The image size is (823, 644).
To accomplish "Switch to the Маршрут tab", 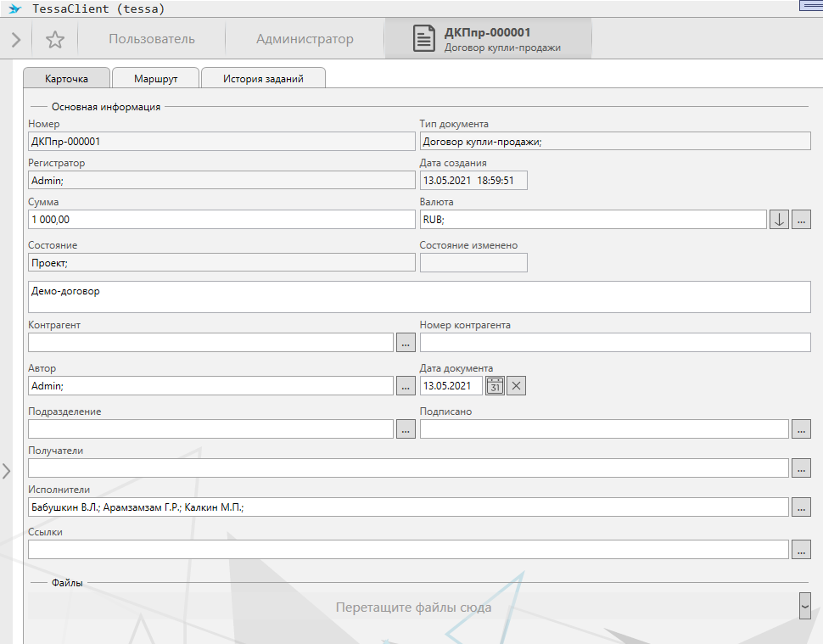I will tap(155, 79).
